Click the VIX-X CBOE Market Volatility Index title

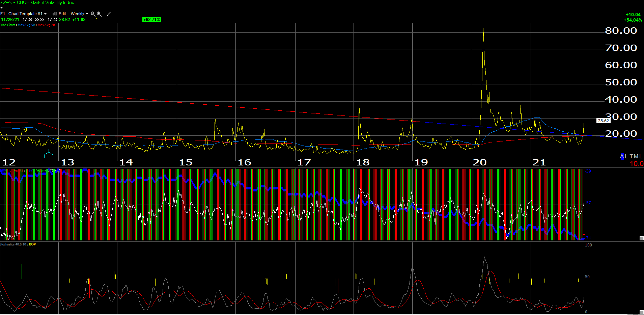(37, 2)
